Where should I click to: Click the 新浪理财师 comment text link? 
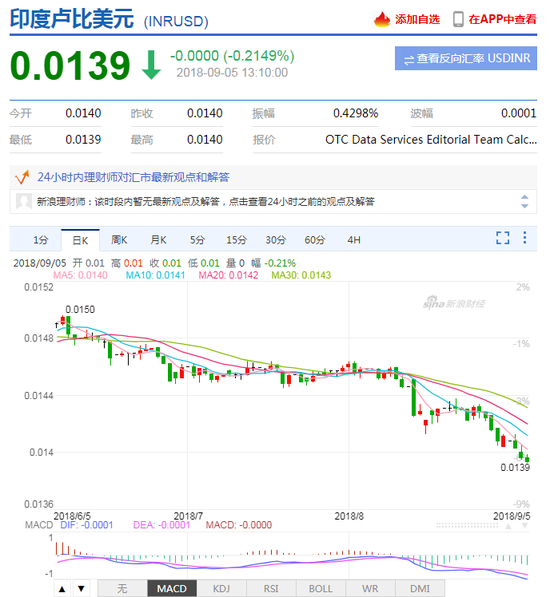coord(206,201)
